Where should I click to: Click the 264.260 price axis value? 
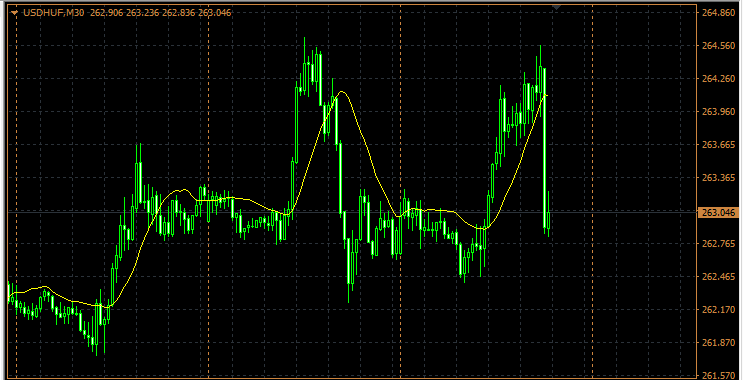pyautogui.click(x=717, y=78)
